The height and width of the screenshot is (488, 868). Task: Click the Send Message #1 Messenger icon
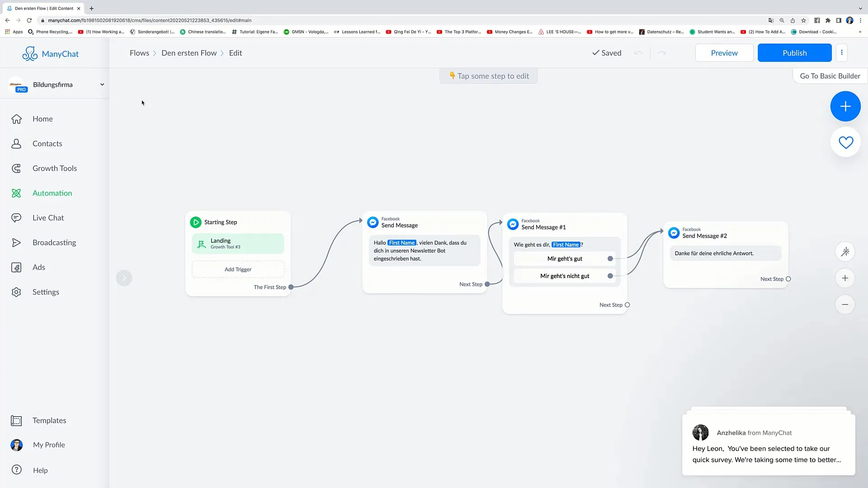tap(513, 224)
